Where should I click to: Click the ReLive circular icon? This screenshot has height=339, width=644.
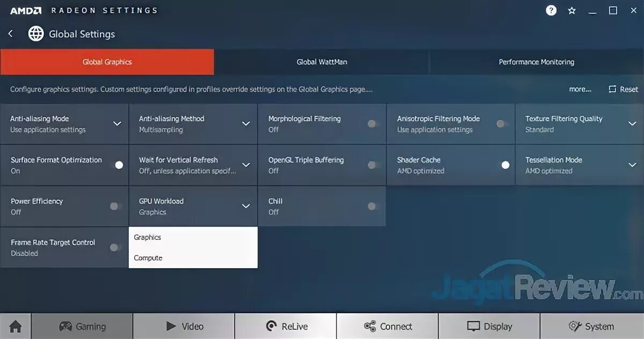272,326
